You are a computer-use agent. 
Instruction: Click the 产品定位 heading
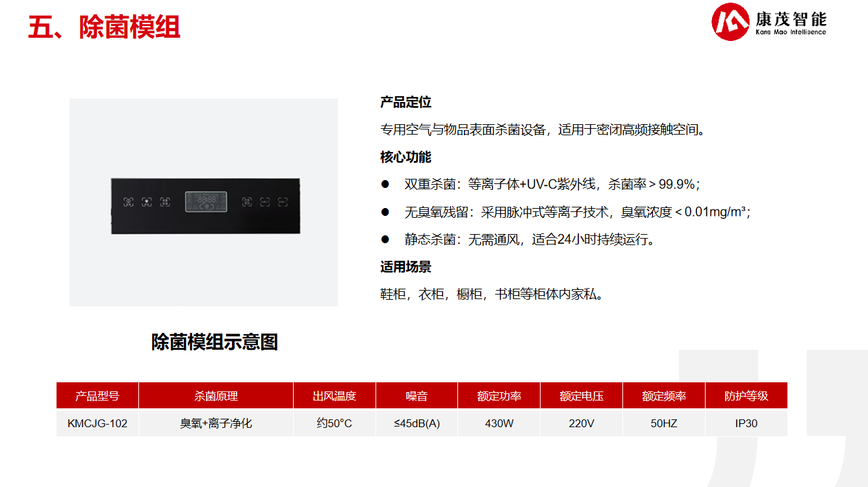click(x=405, y=102)
